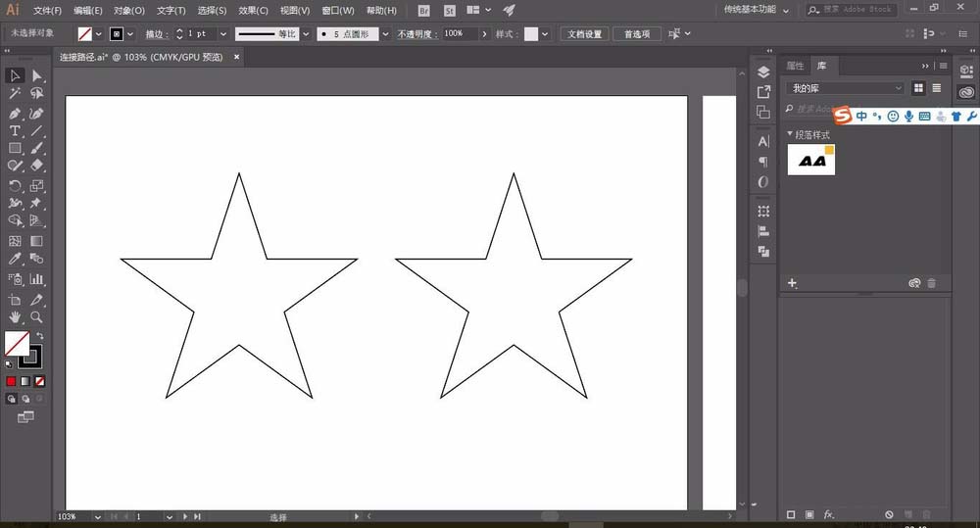Select the Blend tool
Viewport: 980px width, 528px height.
tap(37, 259)
